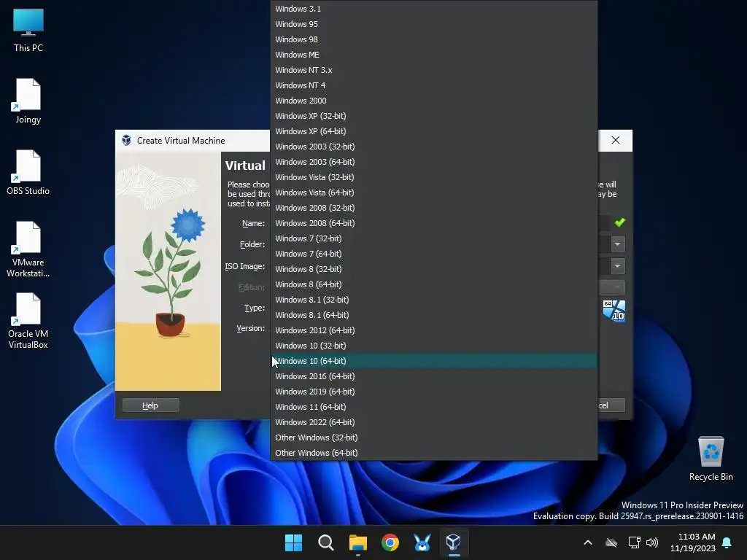Launch Google Chrome from taskbar

click(x=390, y=542)
